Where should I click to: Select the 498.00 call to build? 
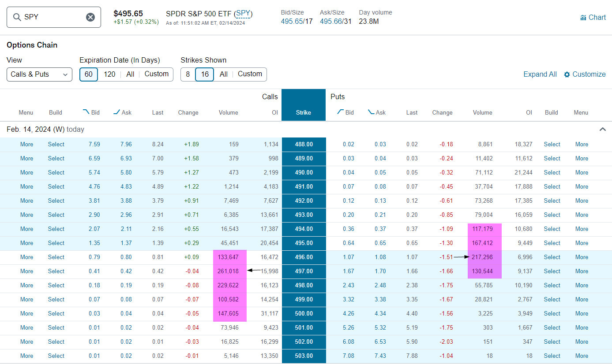(56, 285)
